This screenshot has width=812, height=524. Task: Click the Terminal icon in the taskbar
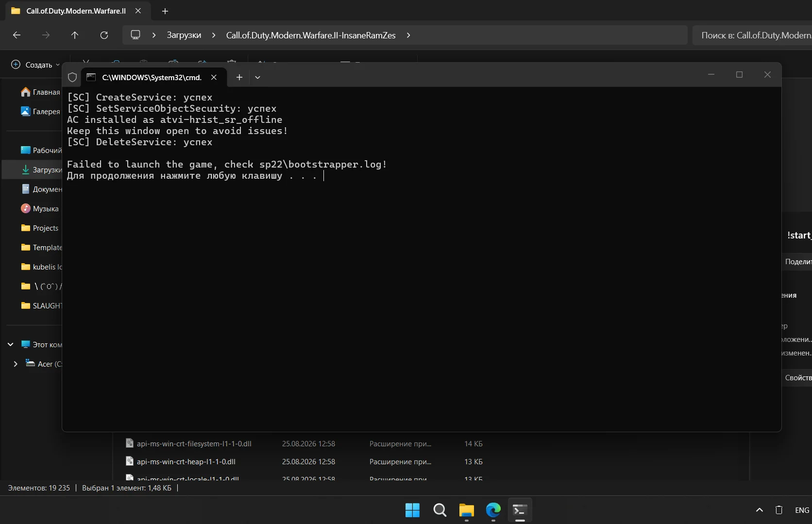tap(520, 510)
